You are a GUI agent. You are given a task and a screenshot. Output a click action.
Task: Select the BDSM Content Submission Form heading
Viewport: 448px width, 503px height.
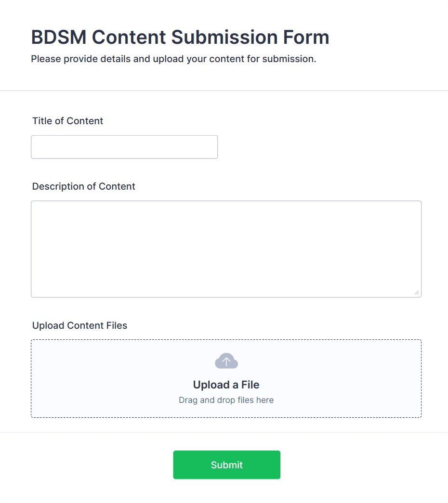(x=180, y=37)
